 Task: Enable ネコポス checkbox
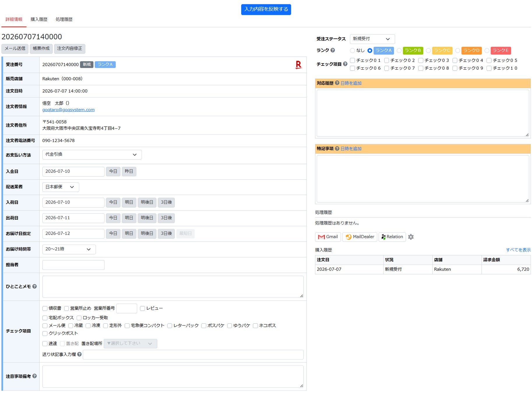point(256,326)
